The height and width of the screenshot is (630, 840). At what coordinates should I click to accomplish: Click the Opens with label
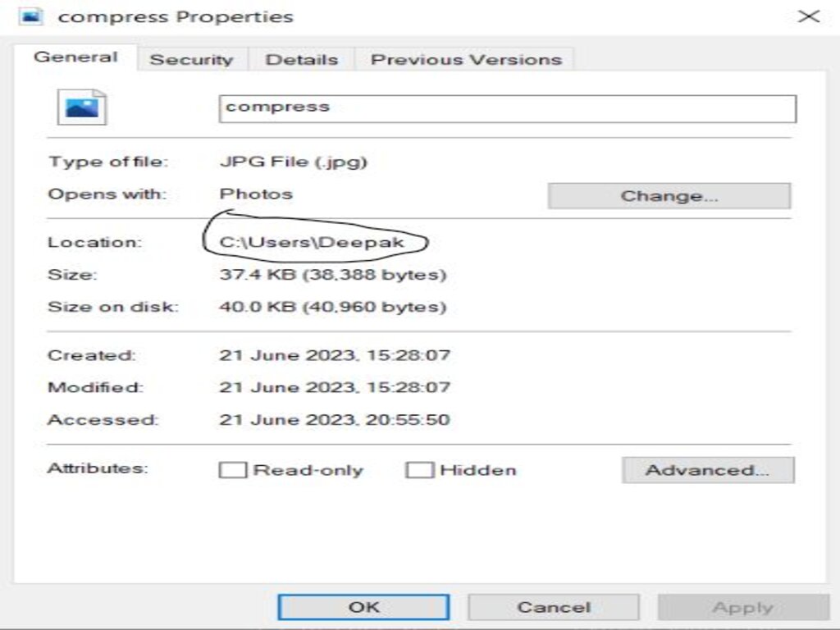(x=107, y=194)
